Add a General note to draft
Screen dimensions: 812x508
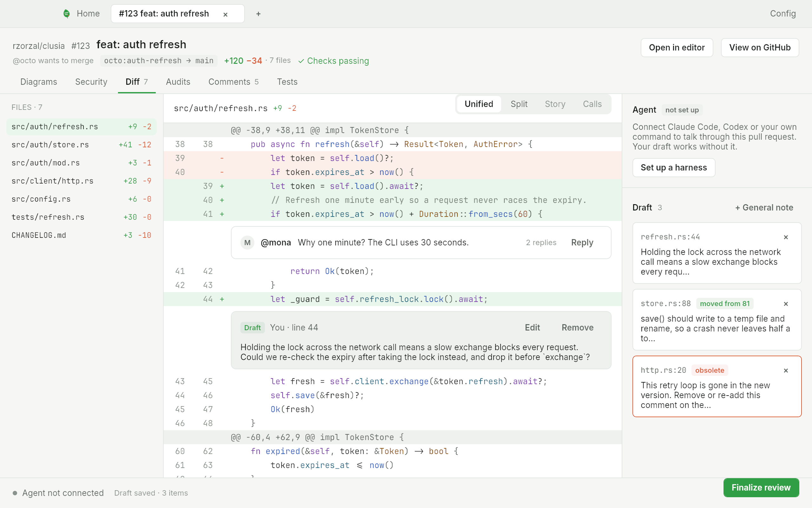coord(764,208)
